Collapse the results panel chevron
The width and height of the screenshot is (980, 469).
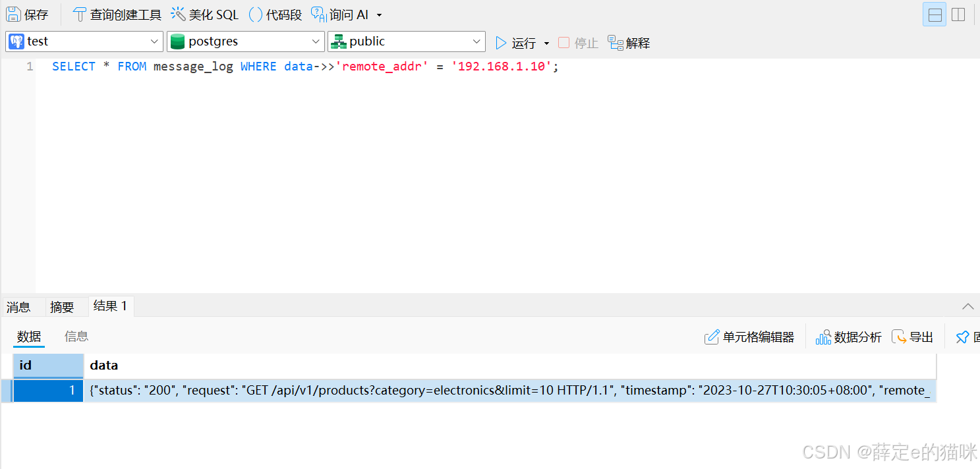[967, 306]
